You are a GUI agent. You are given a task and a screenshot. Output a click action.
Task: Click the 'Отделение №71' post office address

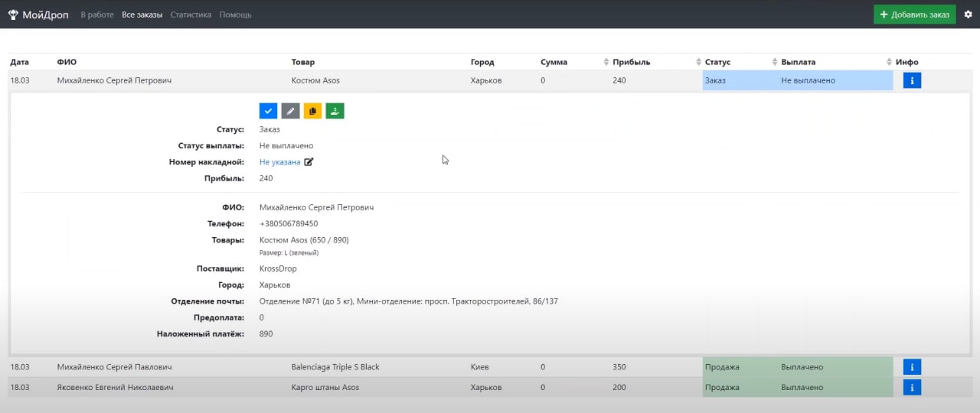409,301
